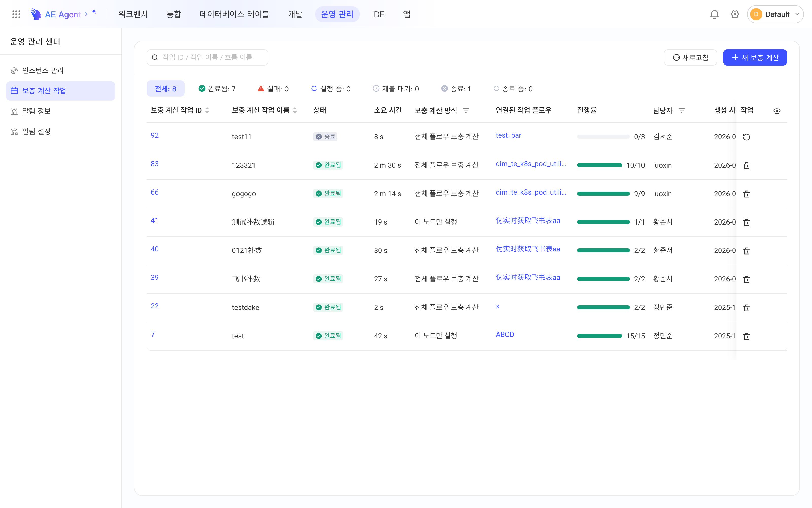The height and width of the screenshot is (508, 812).
Task: Open ABCD workflow link
Action: (505, 334)
